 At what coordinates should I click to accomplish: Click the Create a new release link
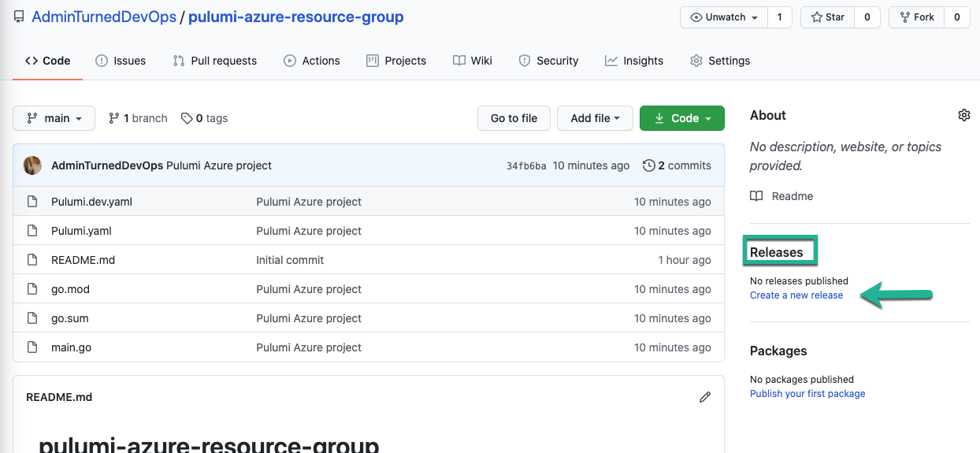(796, 295)
